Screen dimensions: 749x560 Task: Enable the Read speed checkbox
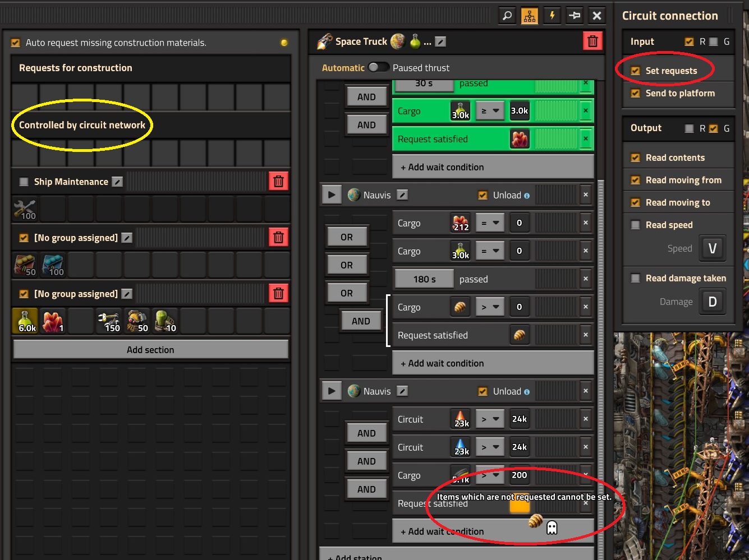coord(636,225)
